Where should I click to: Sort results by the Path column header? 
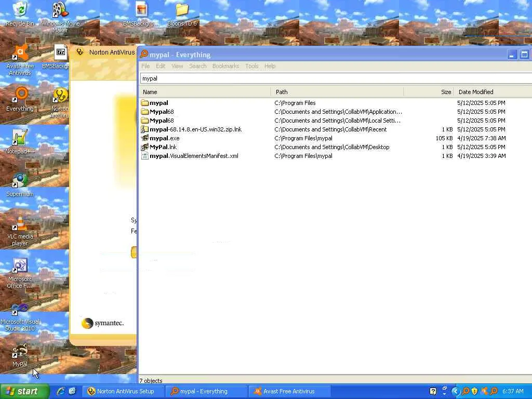338,92
